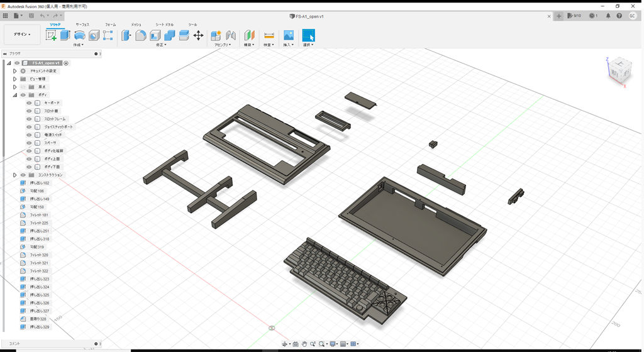Click the Extrude tool icon
The height and width of the screenshot is (352, 644).
[65, 36]
